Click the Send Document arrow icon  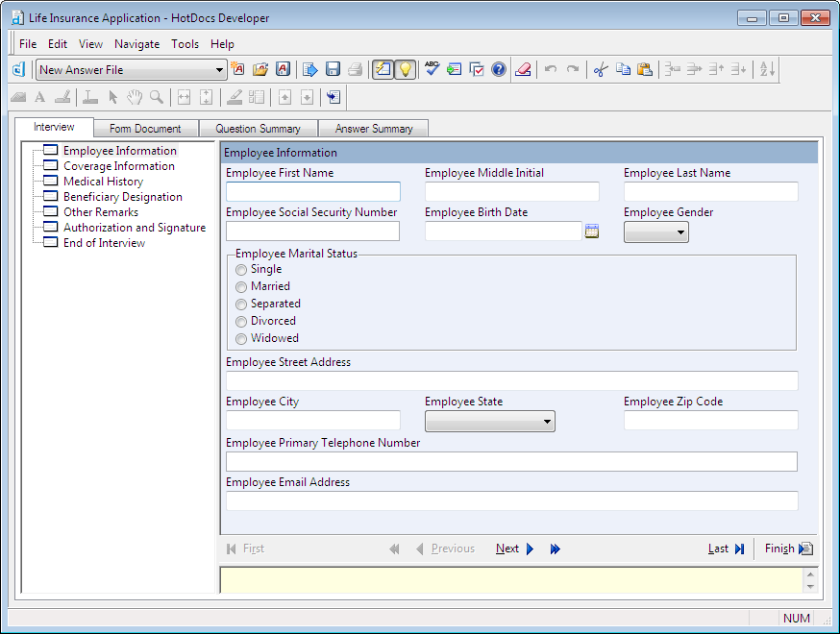[310, 69]
